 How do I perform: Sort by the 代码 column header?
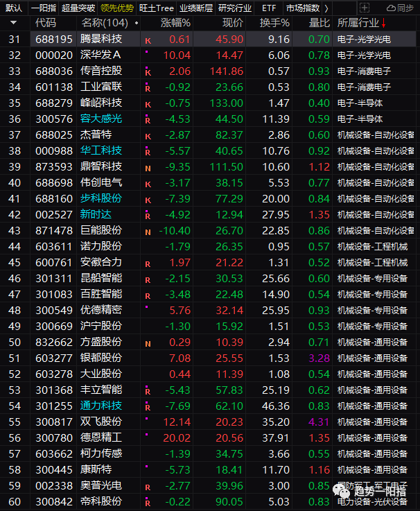point(46,23)
